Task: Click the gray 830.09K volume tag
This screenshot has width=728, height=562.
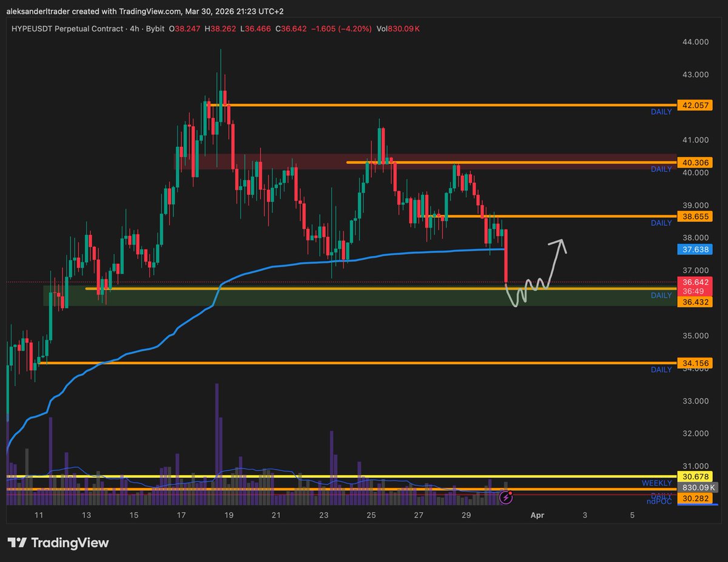Action: point(698,487)
